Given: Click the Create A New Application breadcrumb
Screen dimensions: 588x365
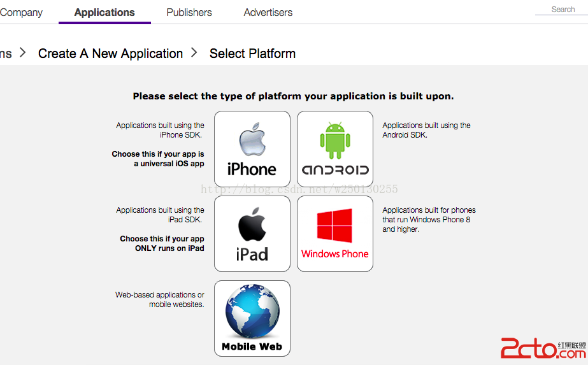Looking at the screenshot, I should [x=111, y=54].
